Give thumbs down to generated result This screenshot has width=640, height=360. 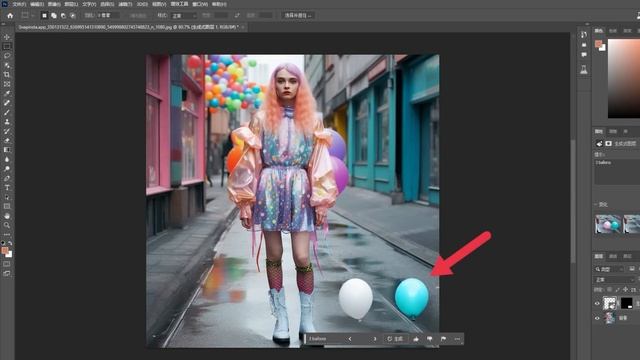(x=430, y=339)
